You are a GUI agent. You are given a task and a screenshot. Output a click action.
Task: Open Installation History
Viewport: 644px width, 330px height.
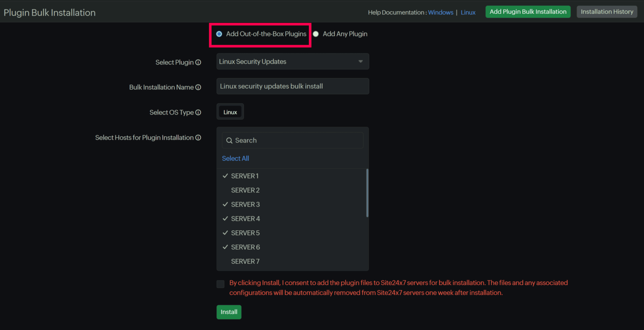pos(607,12)
